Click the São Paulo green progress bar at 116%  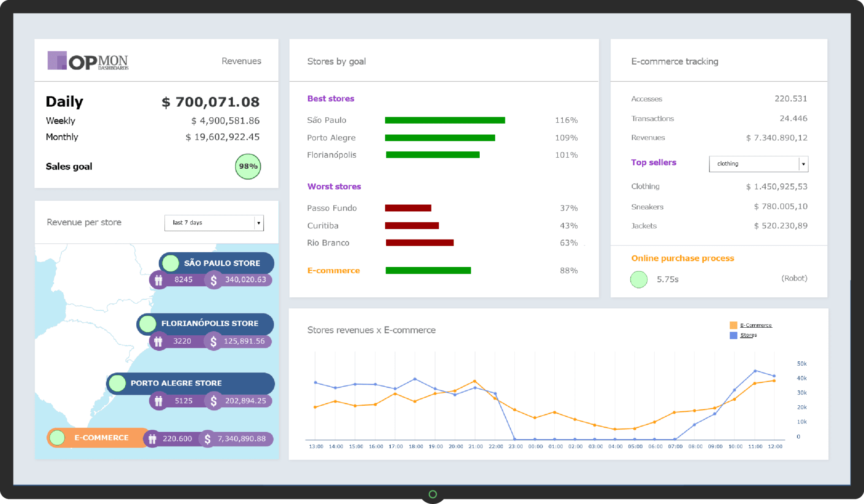point(444,120)
